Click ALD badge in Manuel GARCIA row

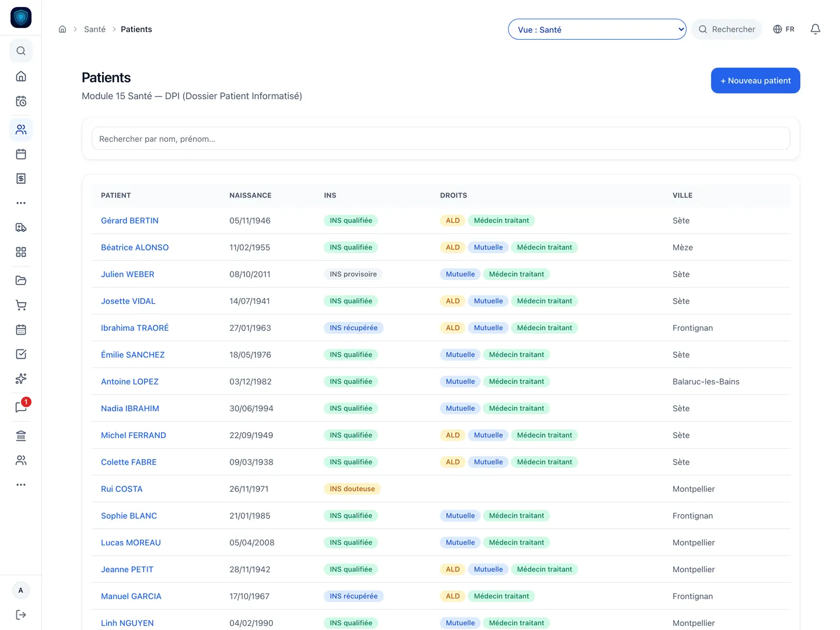(x=453, y=596)
